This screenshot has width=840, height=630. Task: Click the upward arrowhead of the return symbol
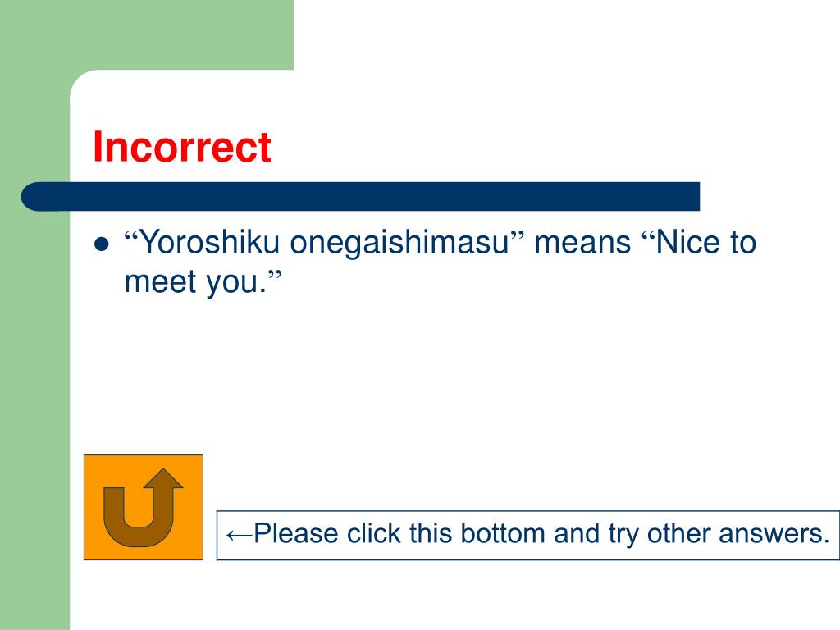[163, 478]
